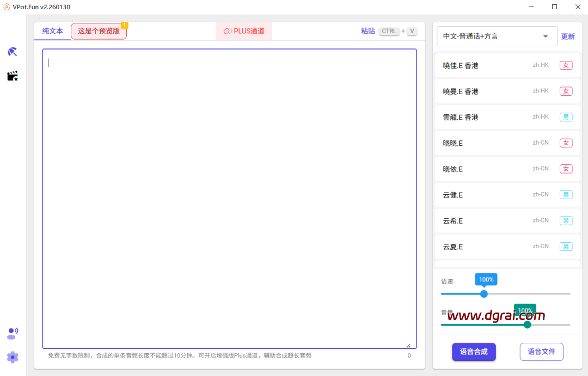Expand the 中文-普通话+方言 language dropdown
The height and width of the screenshot is (376, 588).
coord(546,36)
